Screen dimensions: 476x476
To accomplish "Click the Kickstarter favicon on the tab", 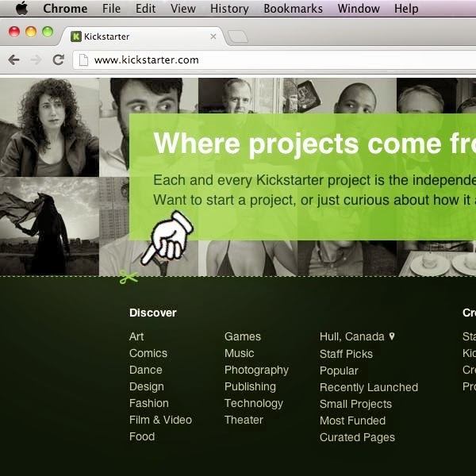I will pyautogui.click(x=76, y=36).
